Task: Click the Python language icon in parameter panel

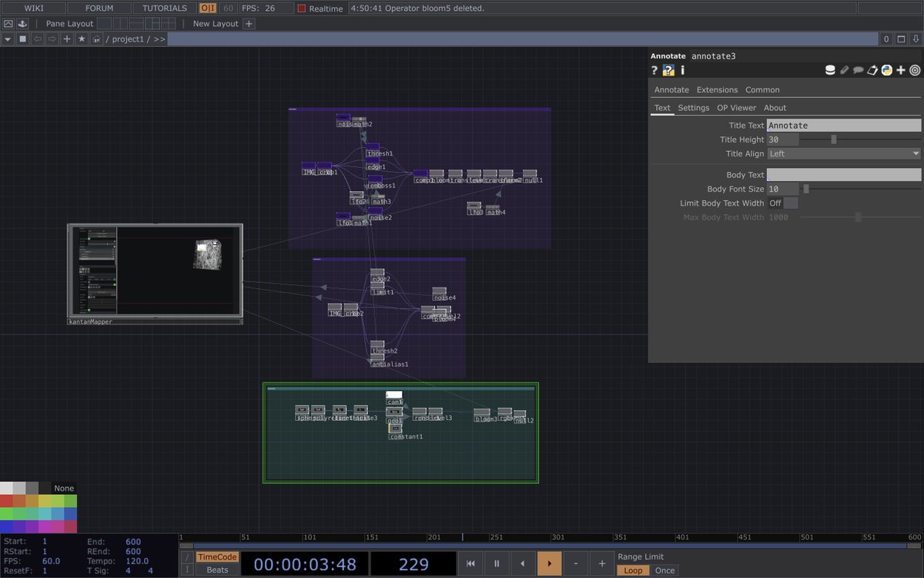Action: [x=886, y=70]
